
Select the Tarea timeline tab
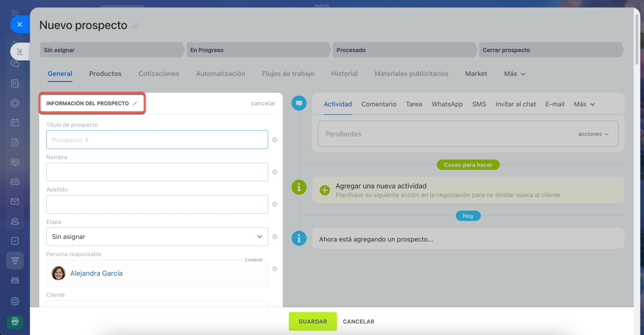pos(414,104)
